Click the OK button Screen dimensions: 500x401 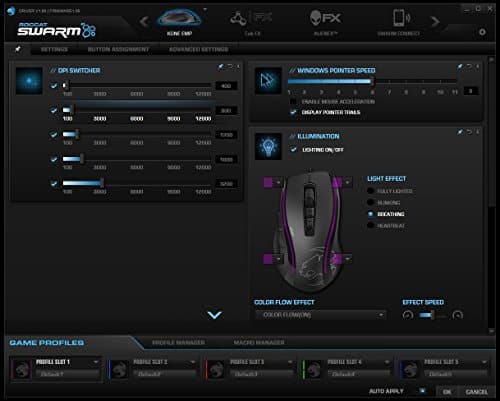click(x=447, y=392)
